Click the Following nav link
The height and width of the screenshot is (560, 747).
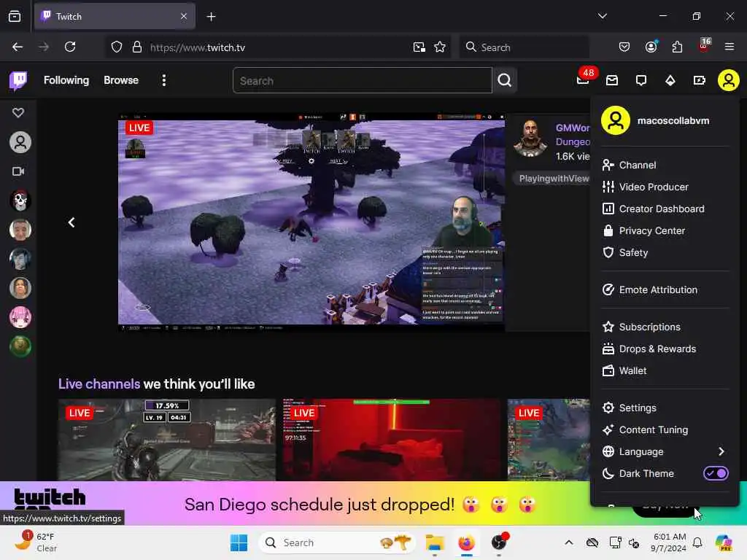click(x=66, y=80)
